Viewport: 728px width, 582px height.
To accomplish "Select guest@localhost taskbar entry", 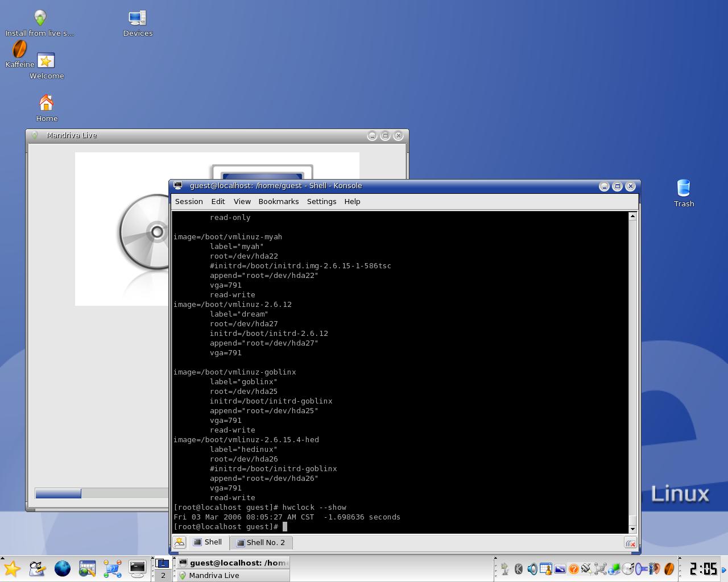I will coord(233,563).
